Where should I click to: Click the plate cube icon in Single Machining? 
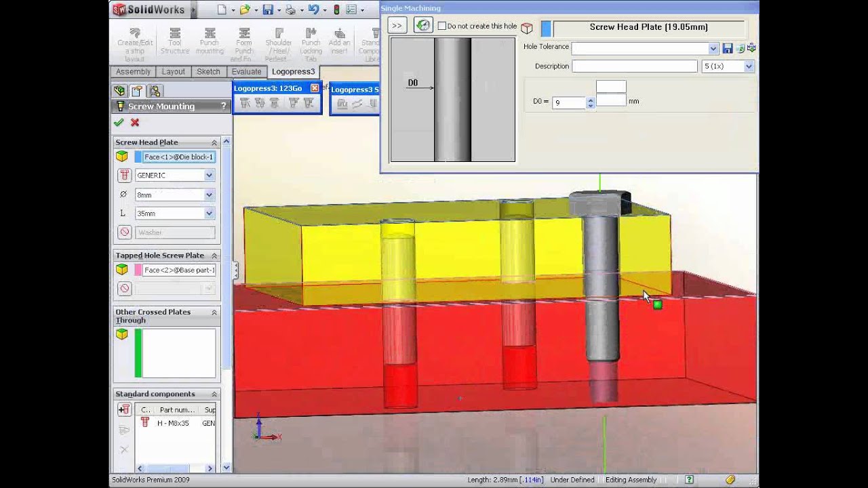[x=527, y=28]
